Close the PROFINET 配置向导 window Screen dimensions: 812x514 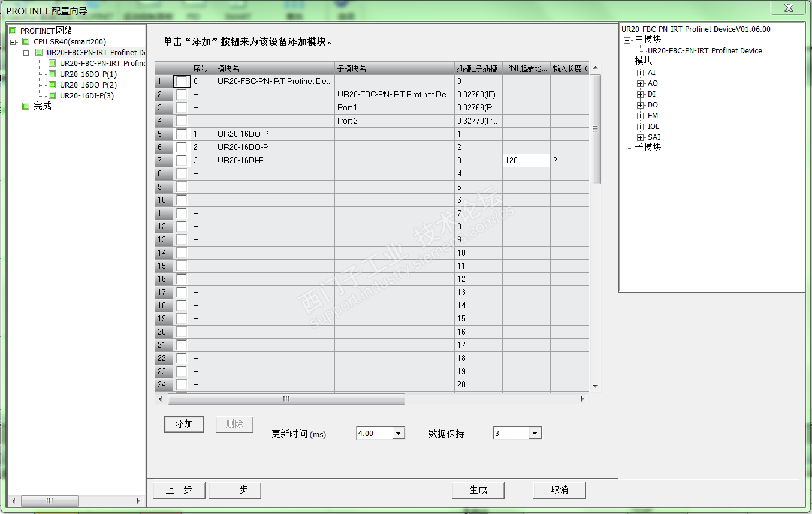787,8
